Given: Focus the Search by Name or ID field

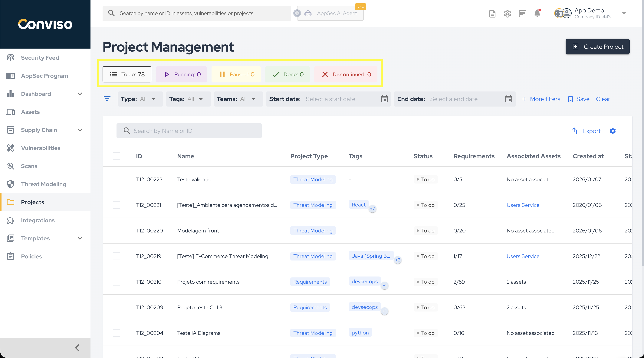Looking at the screenshot, I should [189, 131].
